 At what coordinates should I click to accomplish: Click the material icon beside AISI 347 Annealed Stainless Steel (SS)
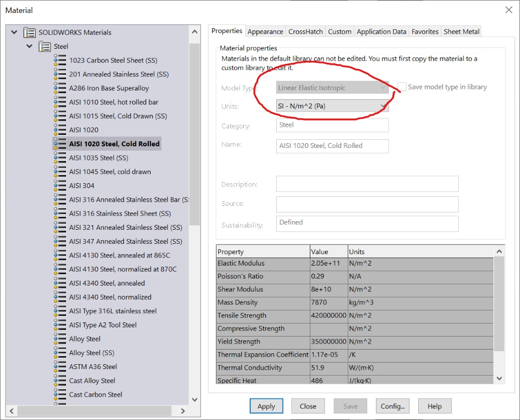(x=60, y=242)
